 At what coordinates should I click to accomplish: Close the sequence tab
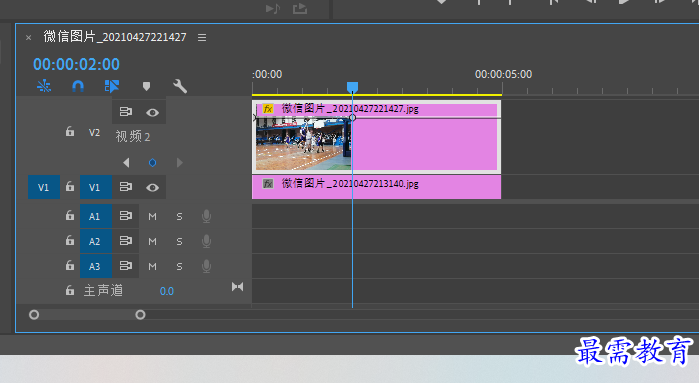(x=29, y=38)
